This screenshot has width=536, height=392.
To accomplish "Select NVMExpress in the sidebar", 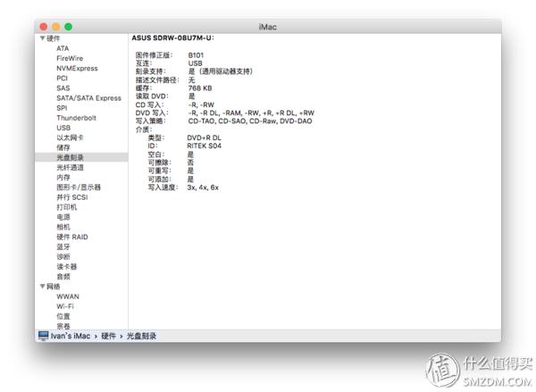I will click(77, 69).
